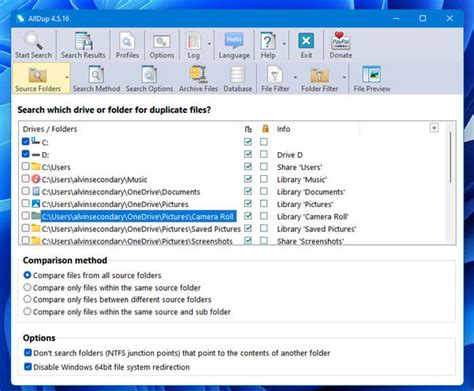The height and width of the screenshot is (391, 474).
Task: Click the Exit toolbar icon
Action: 306,41
